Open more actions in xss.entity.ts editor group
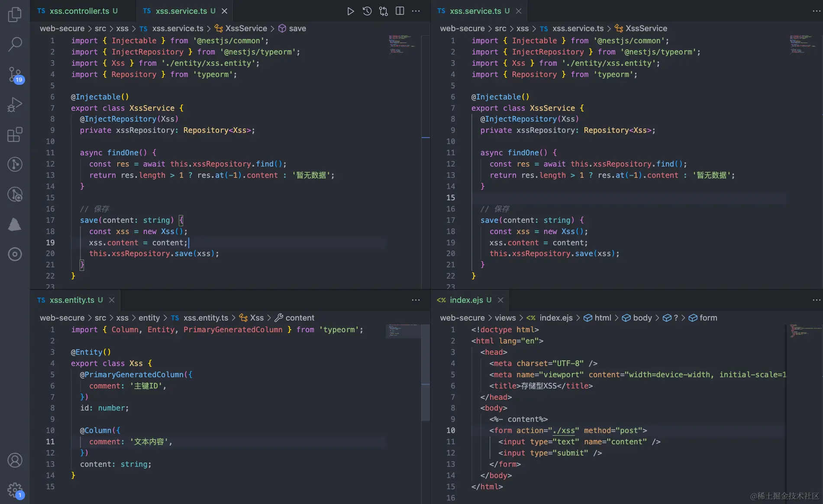This screenshot has height=504, width=823. 416,300
